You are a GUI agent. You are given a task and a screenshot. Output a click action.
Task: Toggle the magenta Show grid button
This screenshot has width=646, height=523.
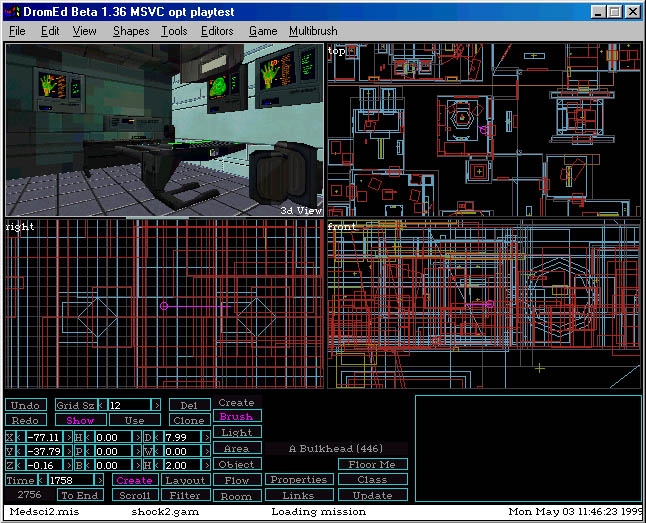coord(80,420)
